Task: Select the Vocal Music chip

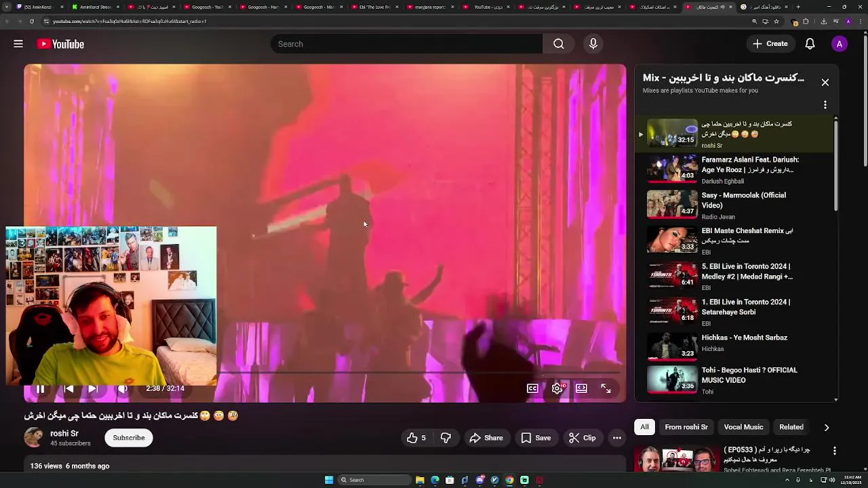Action: click(743, 427)
